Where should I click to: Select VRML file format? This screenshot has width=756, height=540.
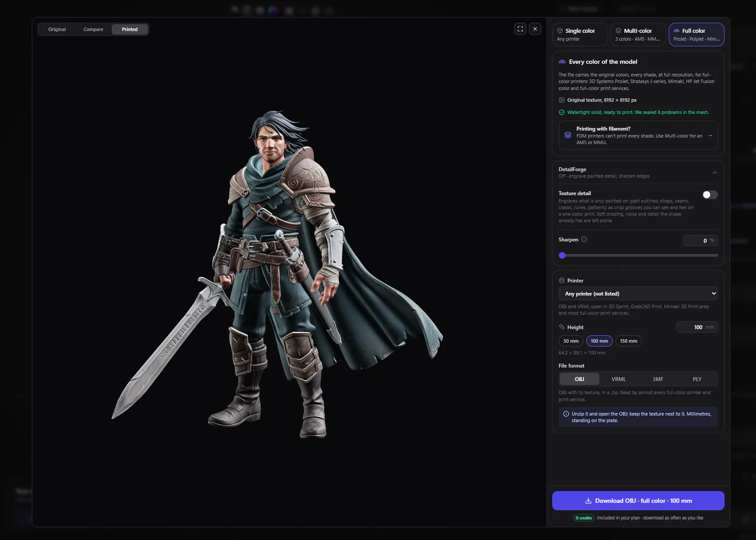point(619,379)
